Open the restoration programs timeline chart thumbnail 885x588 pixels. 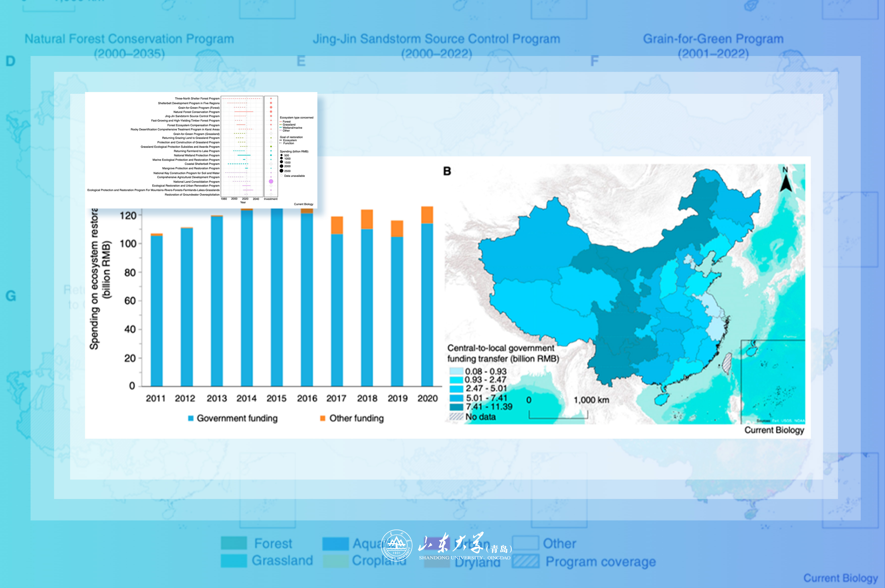pyautogui.click(x=201, y=150)
